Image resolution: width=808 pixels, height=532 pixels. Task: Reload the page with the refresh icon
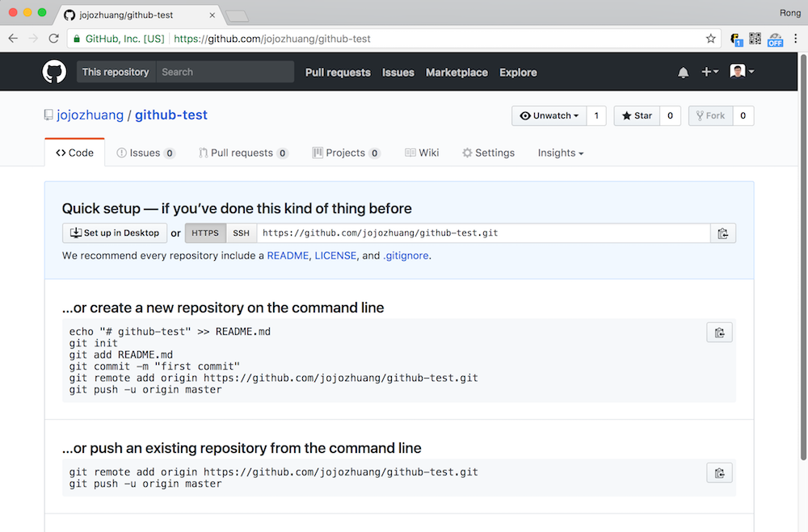point(53,38)
